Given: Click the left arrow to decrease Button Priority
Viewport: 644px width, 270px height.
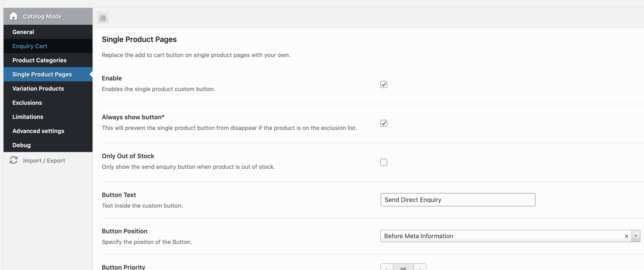Looking at the screenshot, I should 386,268.
